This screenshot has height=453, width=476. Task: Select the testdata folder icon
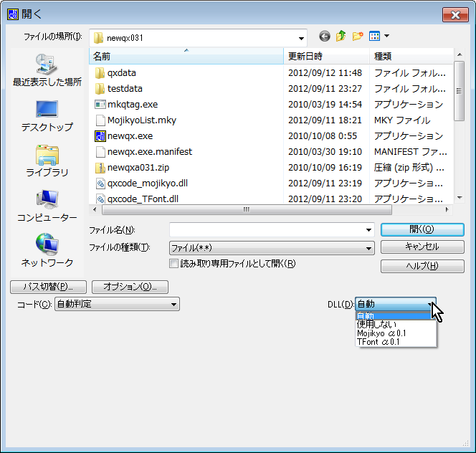tap(100, 89)
